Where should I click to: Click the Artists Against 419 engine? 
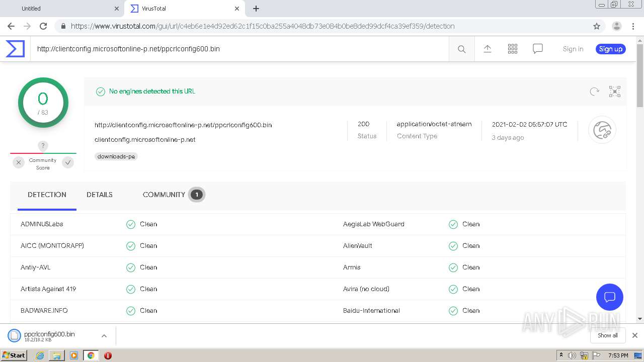click(48, 289)
